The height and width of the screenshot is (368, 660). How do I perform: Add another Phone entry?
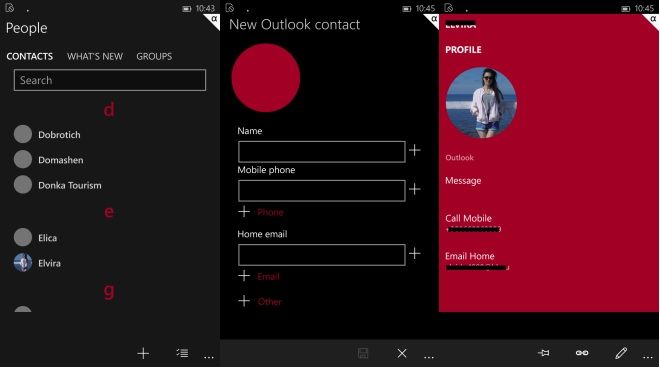pyautogui.click(x=261, y=212)
